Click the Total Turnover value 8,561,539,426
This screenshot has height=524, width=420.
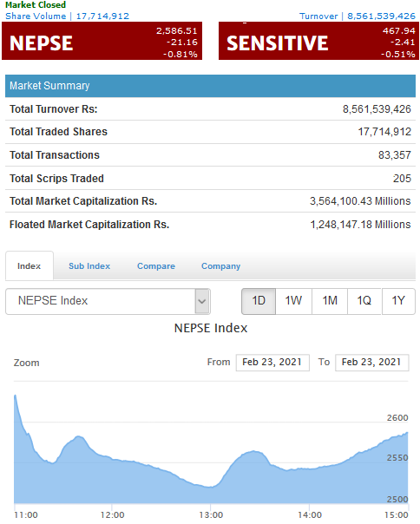pyautogui.click(x=377, y=109)
